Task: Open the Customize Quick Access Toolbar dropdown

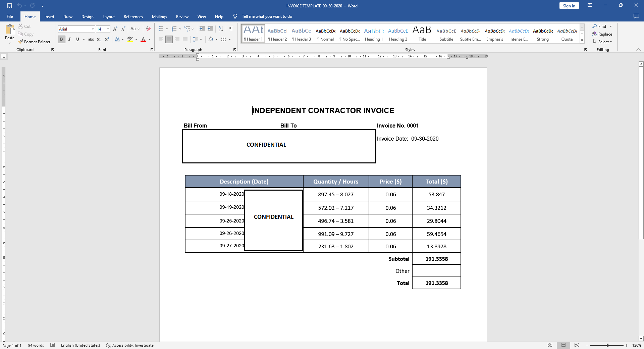Action: [x=42, y=6]
